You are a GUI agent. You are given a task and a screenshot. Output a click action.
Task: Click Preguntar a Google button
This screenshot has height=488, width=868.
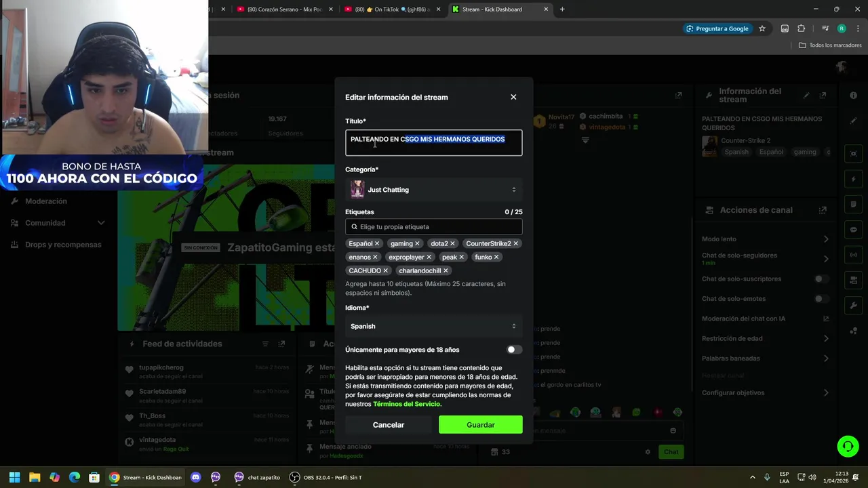[717, 28]
